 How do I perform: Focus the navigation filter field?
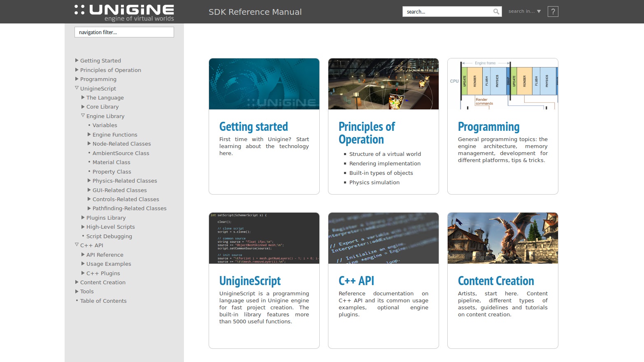click(124, 32)
